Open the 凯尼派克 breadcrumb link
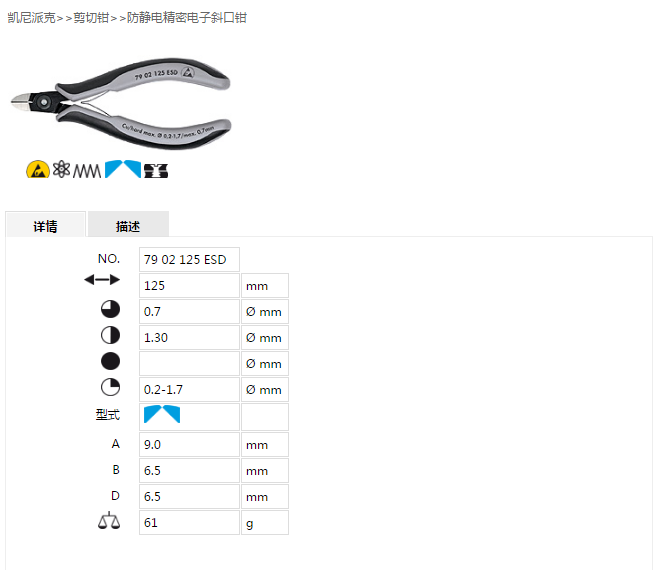 [x=31, y=18]
